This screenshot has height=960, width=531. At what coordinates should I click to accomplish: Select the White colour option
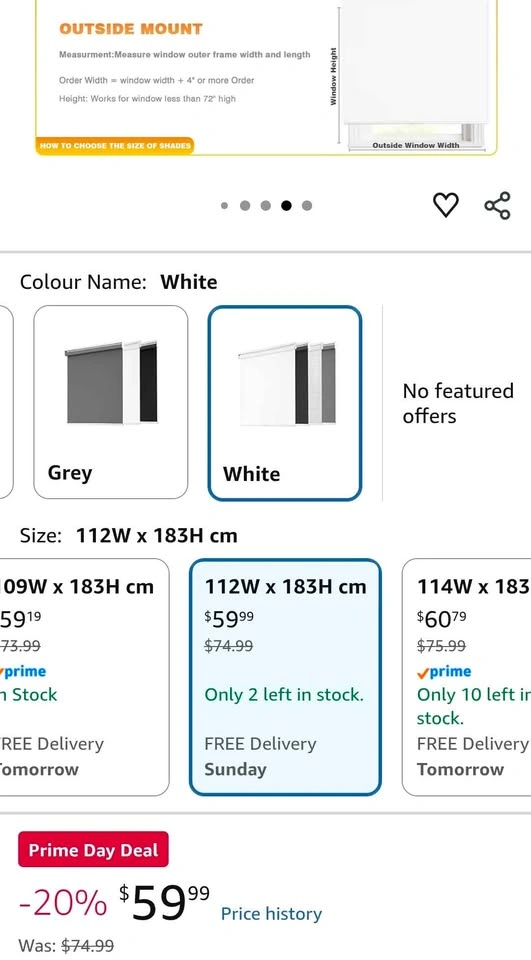point(285,403)
